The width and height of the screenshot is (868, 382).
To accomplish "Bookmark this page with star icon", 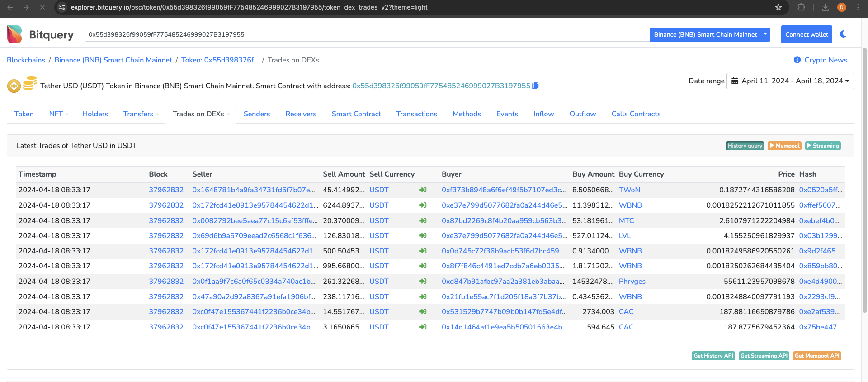I will (x=778, y=7).
